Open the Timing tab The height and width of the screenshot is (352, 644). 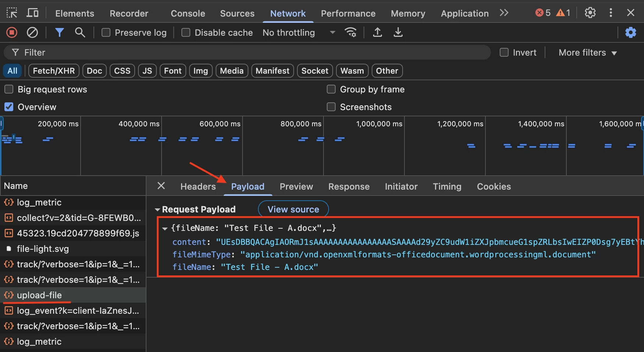click(447, 187)
